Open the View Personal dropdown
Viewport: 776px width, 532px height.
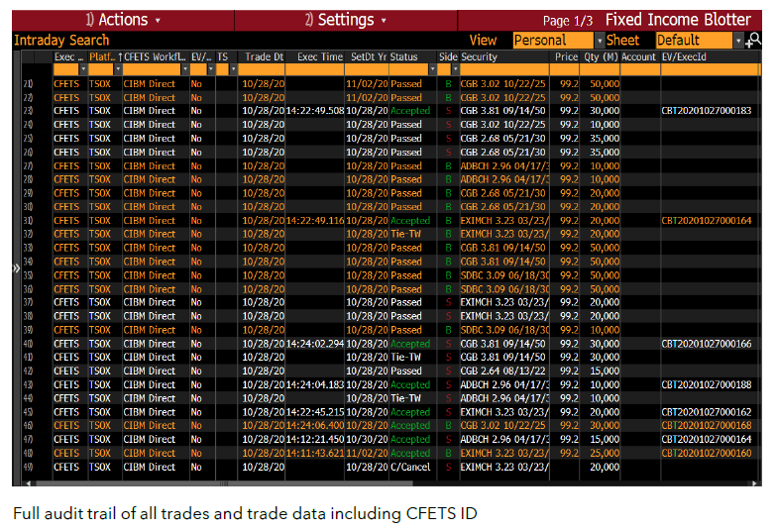click(x=600, y=41)
